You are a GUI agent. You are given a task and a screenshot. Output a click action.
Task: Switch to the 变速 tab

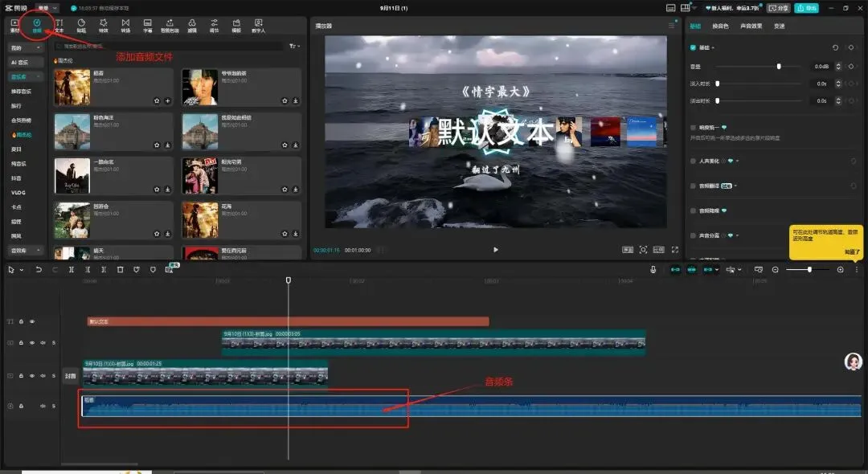[779, 26]
